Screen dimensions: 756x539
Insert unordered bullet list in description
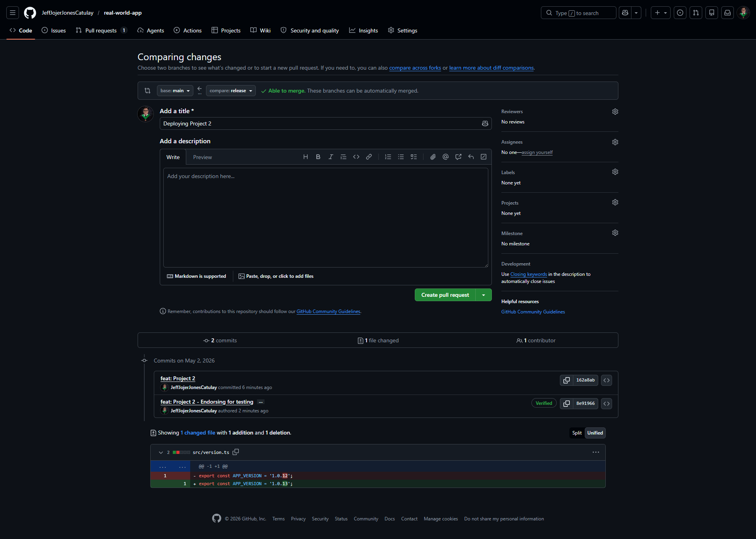[401, 157]
